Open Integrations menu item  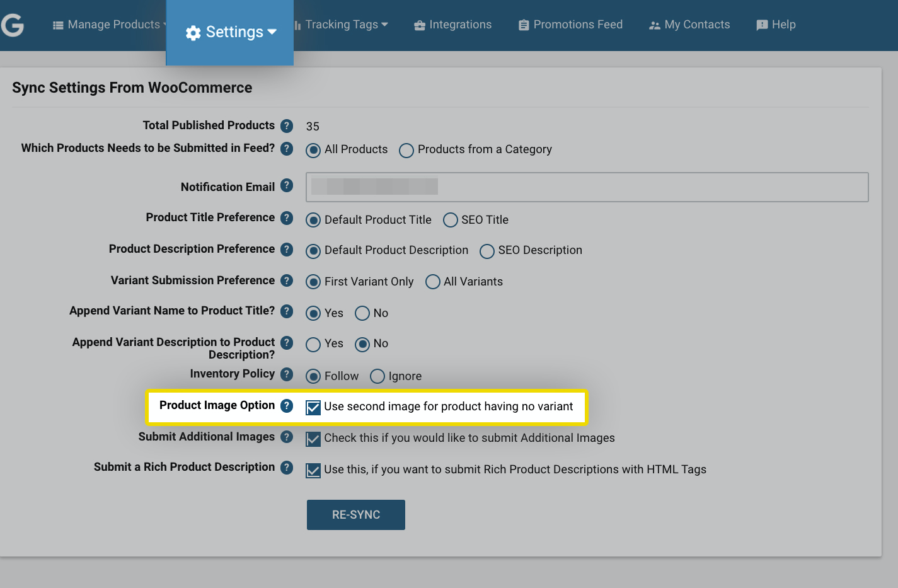point(452,25)
